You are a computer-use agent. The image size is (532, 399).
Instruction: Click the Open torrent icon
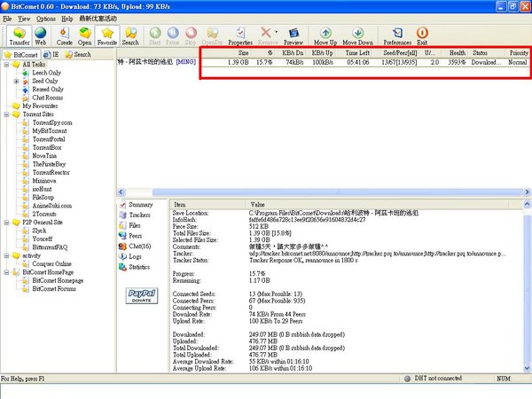84,35
